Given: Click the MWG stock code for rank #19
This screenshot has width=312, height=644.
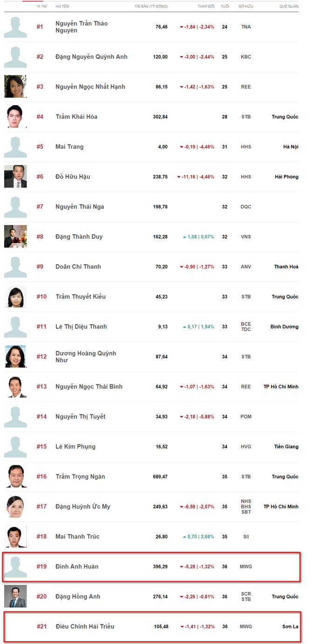Looking at the screenshot, I should (x=246, y=567).
